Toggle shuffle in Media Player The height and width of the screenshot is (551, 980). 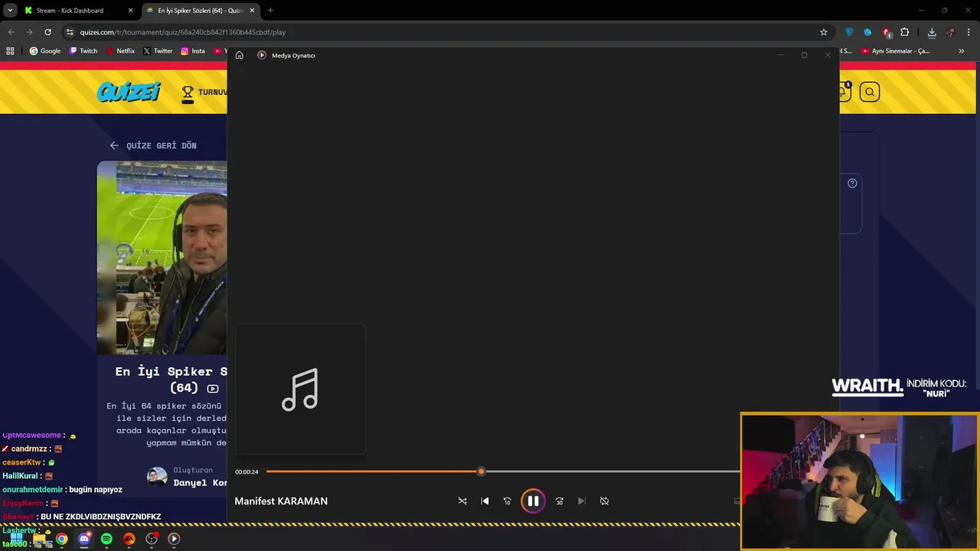[462, 501]
